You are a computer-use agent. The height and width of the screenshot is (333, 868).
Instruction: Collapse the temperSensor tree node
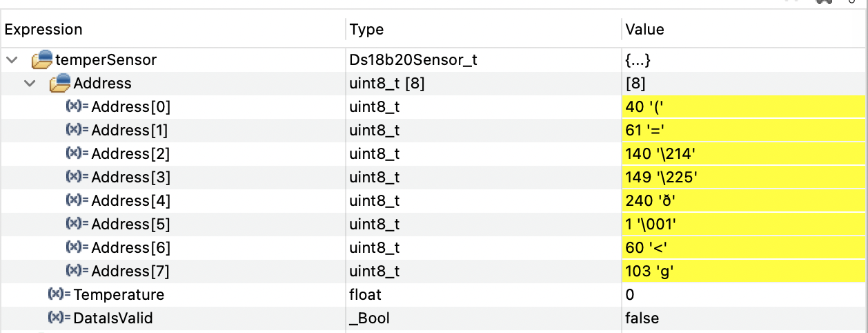point(12,60)
